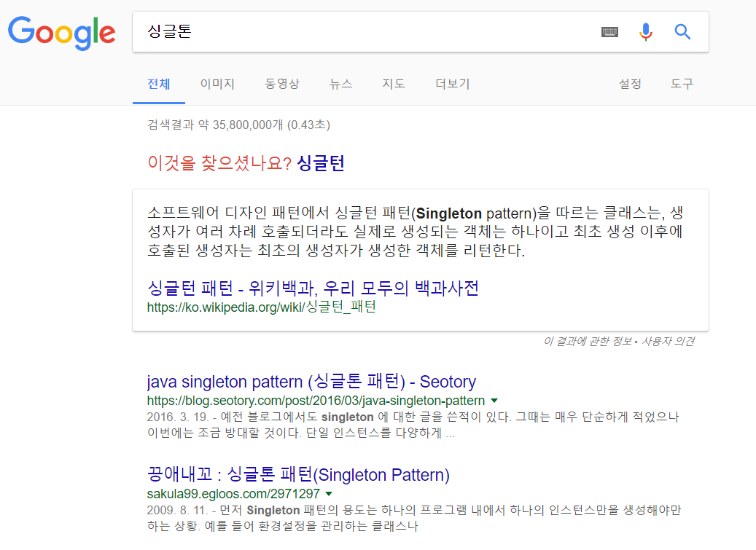
Task: Expand dropdown arrow beside sakula99.egloos.com URL
Action: click(x=329, y=494)
